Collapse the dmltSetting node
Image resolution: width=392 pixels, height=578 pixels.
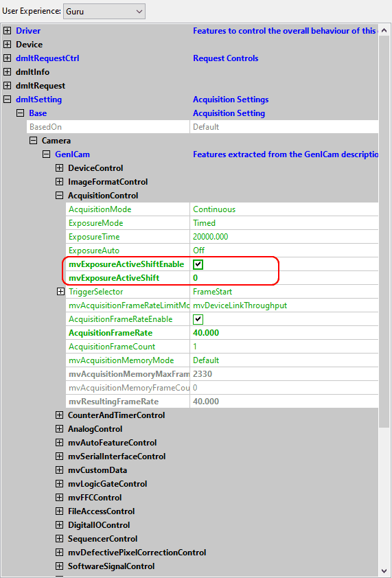(7, 100)
